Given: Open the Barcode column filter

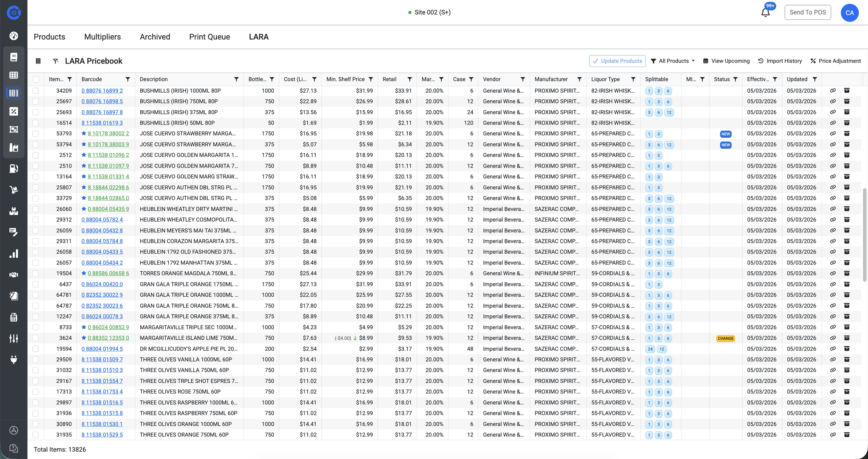Looking at the screenshot, I should tap(128, 79).
